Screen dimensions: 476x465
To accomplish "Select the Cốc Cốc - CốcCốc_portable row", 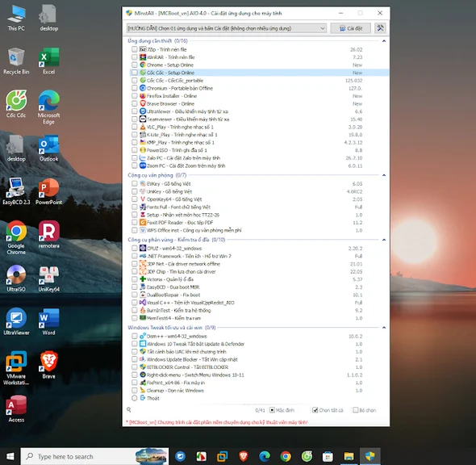I will (x=259, y=80).
